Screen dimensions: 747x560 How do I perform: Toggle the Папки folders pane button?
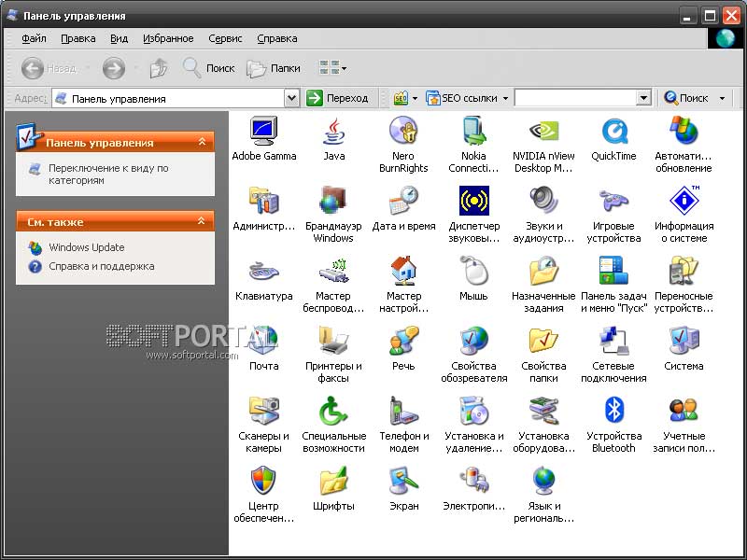pyautogui.click(x=274, y=68)
